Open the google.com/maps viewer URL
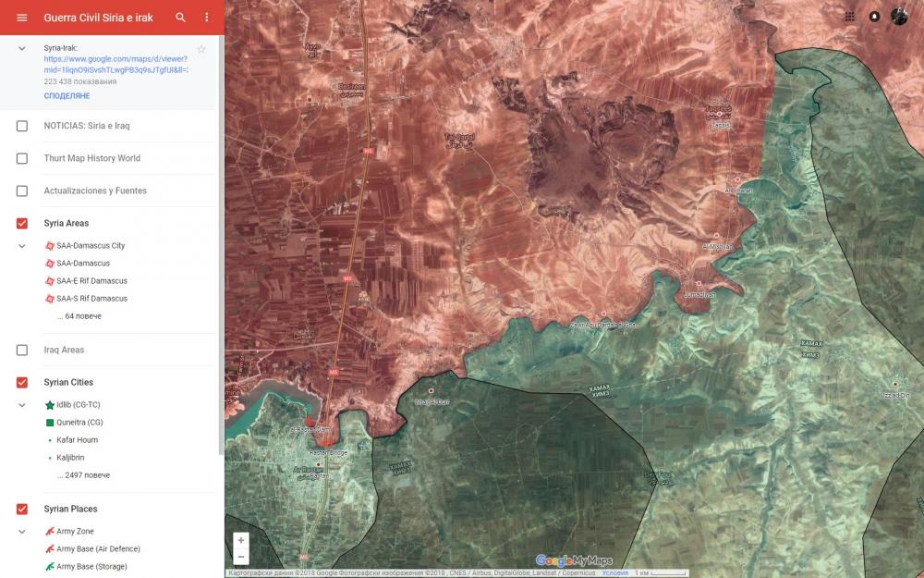The image size is (924, 578). pyautogui.click(x=115, y=64)
